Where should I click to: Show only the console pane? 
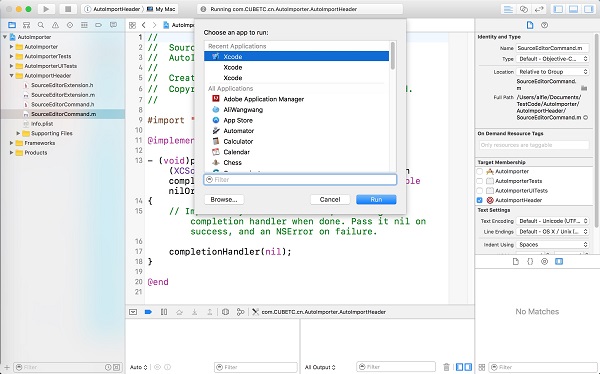468,367
